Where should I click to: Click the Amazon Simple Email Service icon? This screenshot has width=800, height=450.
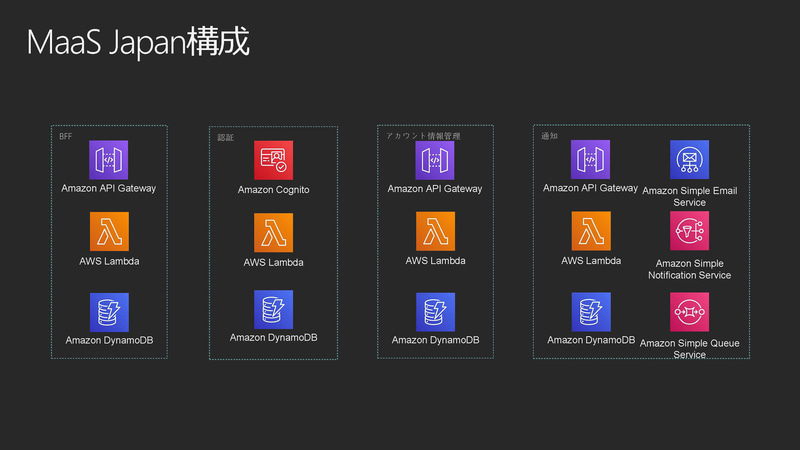click(x=689, y=159)
